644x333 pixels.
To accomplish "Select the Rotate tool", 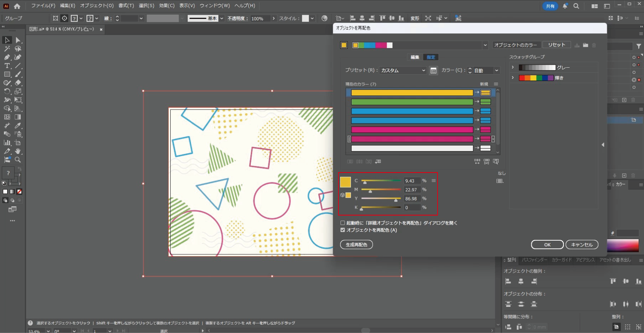I will (7, 91).
